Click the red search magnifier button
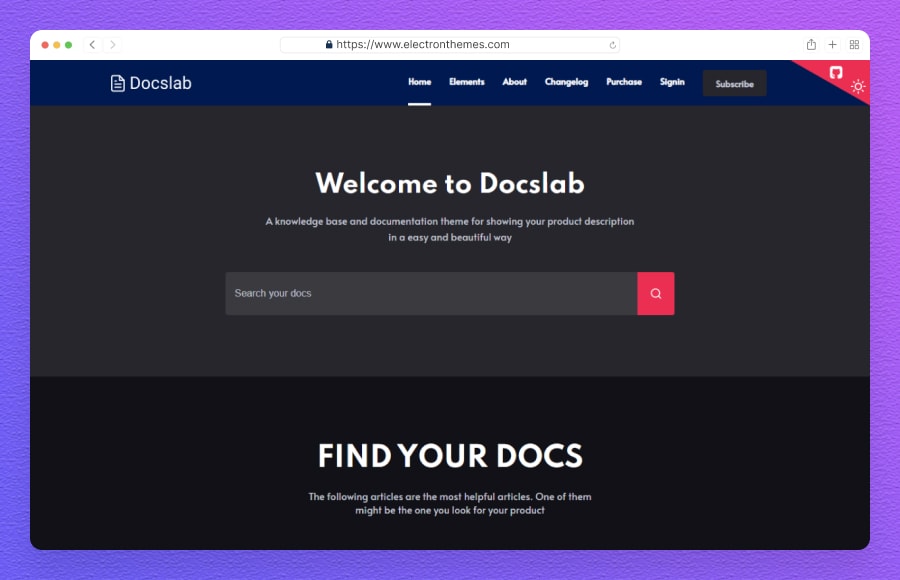This screenshot has height=580, width=900. coord(655,293)
